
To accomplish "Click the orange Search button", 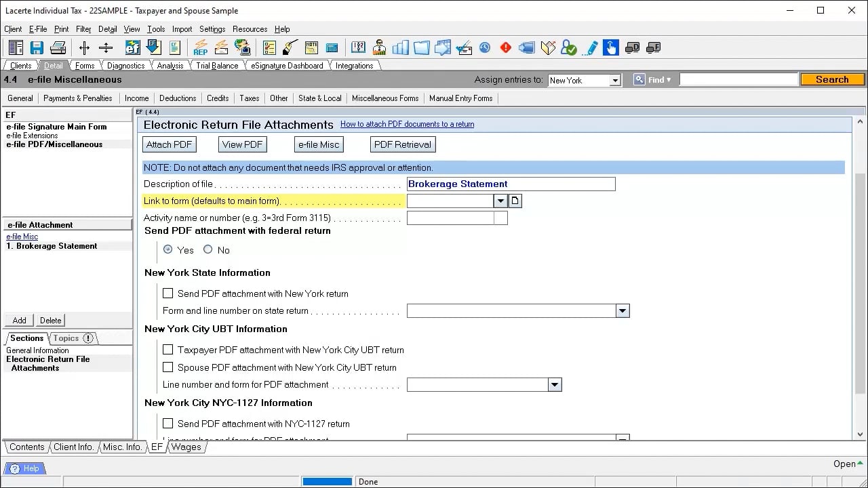I will (832, 79).
